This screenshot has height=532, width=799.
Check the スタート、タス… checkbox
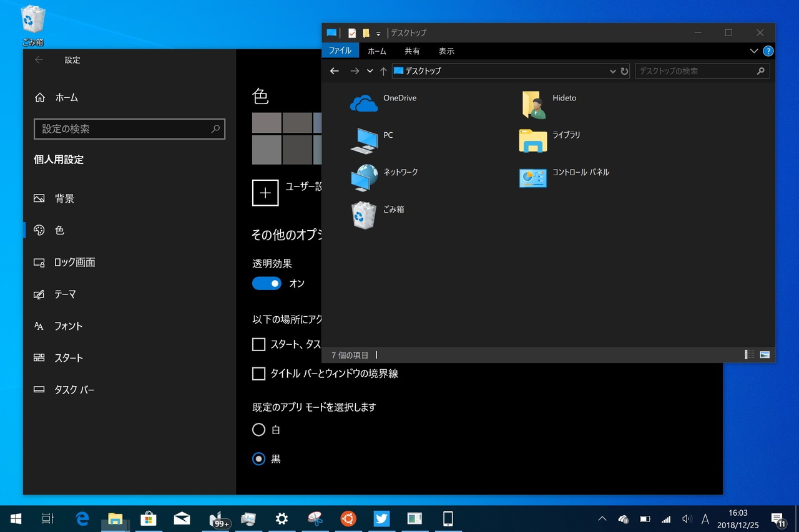258,344
